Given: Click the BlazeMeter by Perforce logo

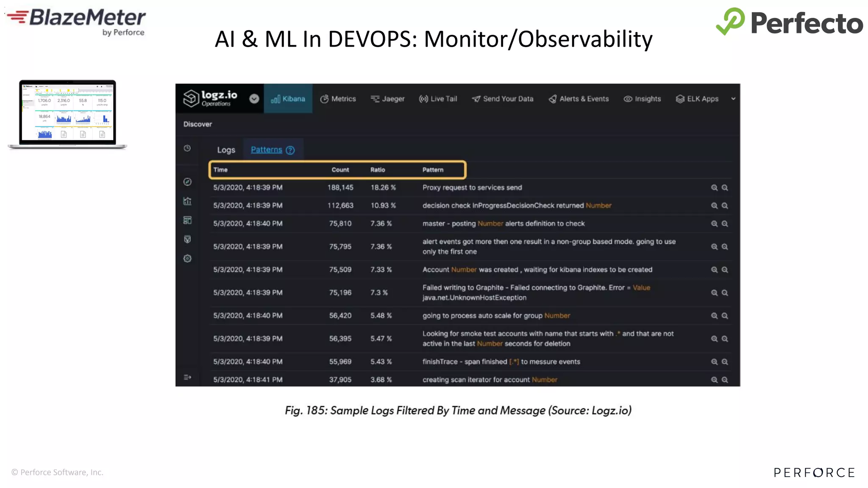Looking at the screenshot, I should click(76, 22).
